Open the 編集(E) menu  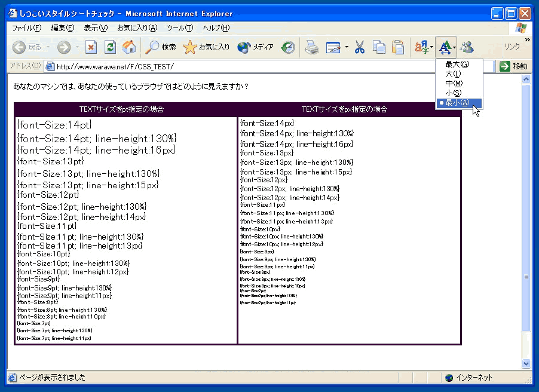63,28
